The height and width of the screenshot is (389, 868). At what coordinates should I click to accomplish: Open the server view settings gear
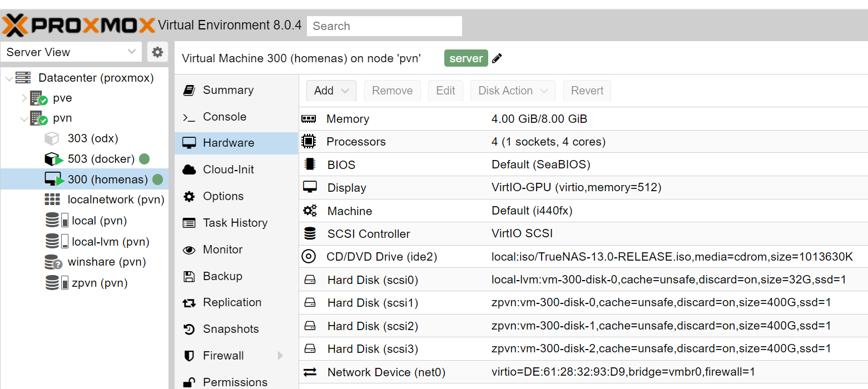tap(157, 52)
